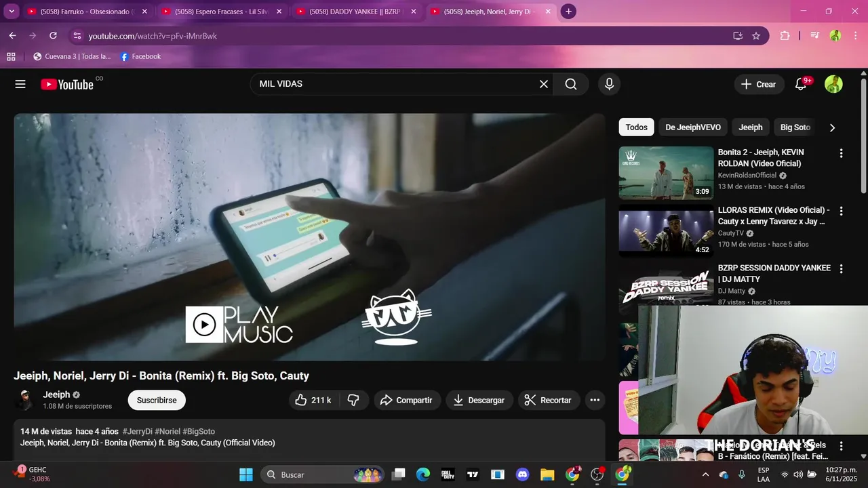This screenshot has height=488, width=868.
Task: Install or cast icon in address bar
Action: click(738, 36)
